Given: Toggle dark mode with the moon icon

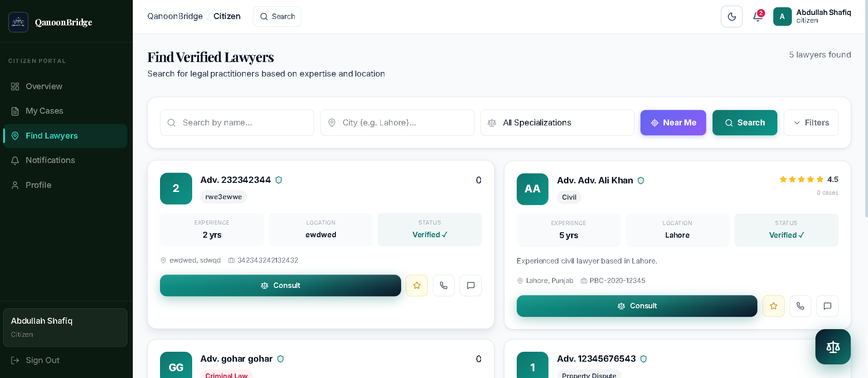Looking at the screenshot, I should tap(732, 17).
